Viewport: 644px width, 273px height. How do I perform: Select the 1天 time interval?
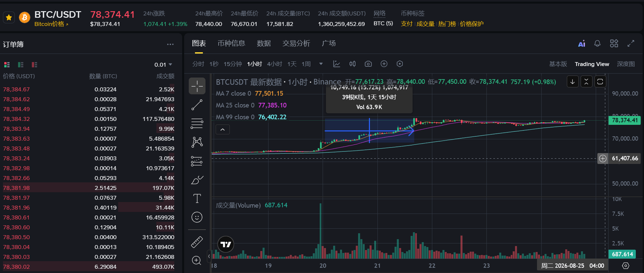coord(292,64)
